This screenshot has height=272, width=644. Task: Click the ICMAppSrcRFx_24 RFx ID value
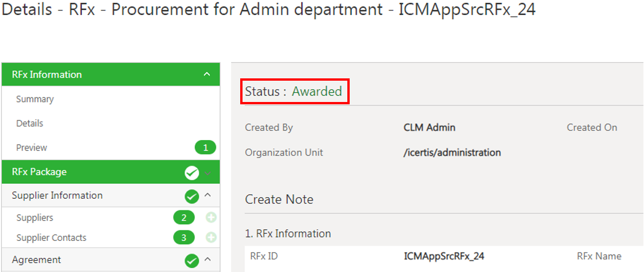[444, 256]
